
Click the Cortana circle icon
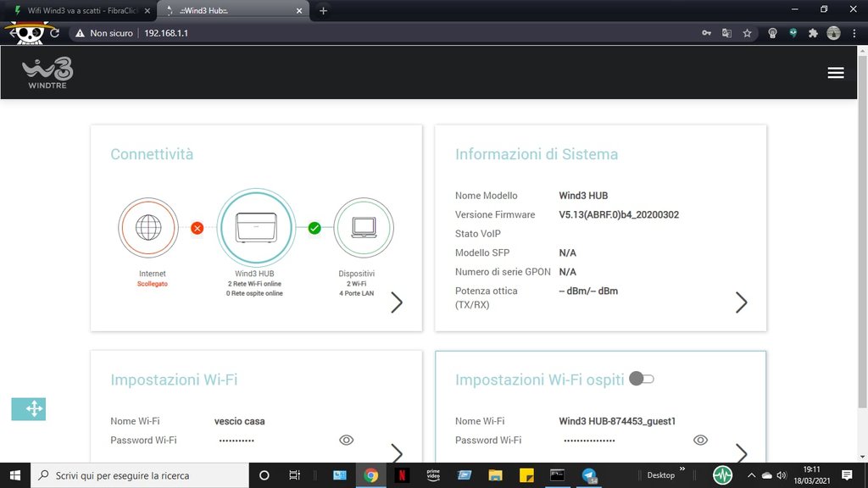(x=264, y=475)
